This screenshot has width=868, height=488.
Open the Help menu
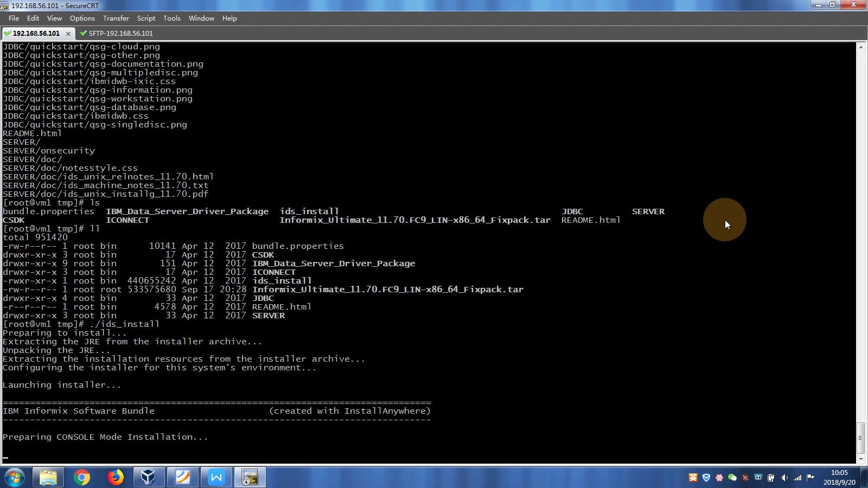(229, 18)
